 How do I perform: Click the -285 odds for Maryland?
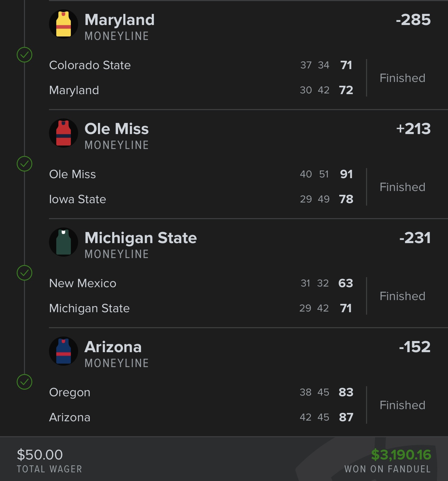point(413,20)
